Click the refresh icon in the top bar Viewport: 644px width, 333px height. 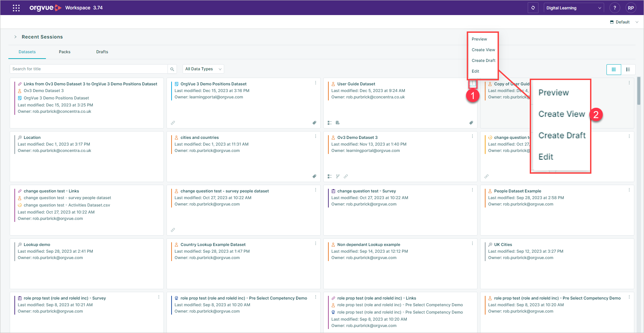click(x=533, y=8)
